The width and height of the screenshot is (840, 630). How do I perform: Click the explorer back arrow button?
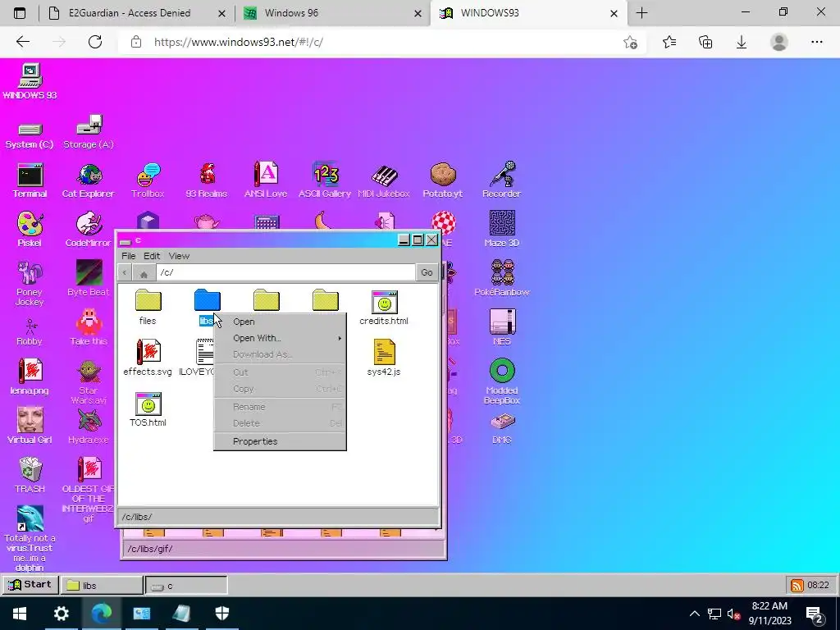125,272
